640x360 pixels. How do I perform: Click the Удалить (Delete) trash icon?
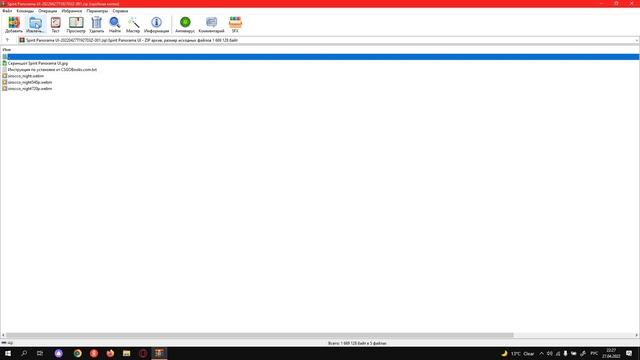tap(97, 24)
